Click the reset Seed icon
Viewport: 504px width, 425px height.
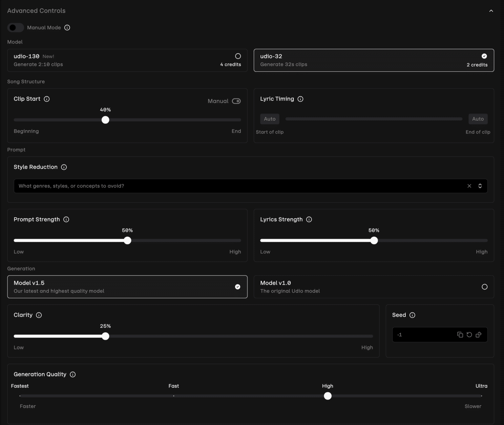pos(469,334)
